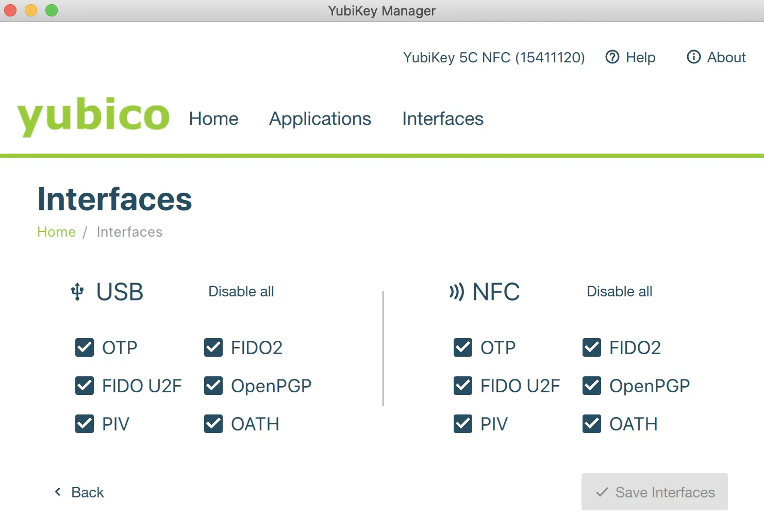Click Disable all for USB
764x532 pixels.
click(241, 292)
